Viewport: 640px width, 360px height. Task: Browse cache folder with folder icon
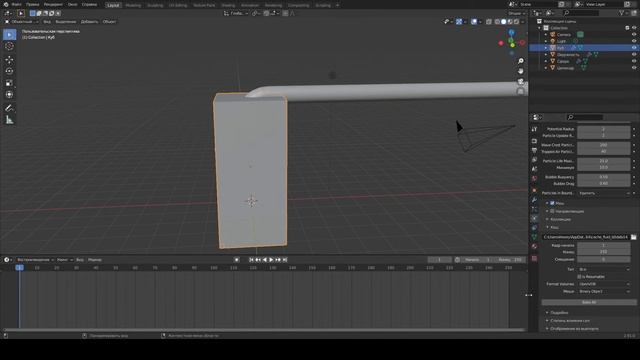click(633, 237)
